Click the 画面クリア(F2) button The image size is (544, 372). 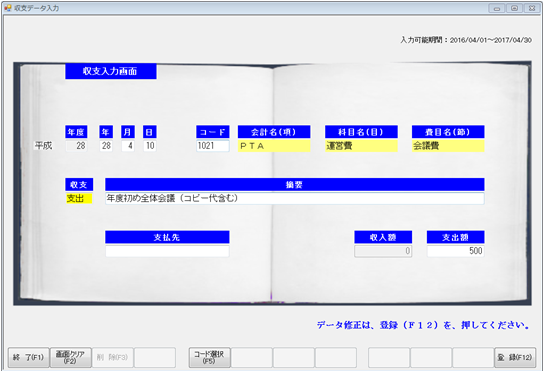71,357
